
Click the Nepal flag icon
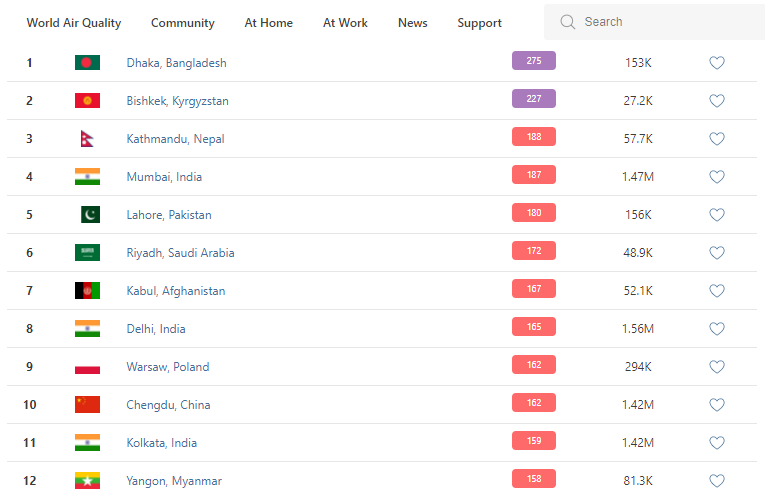pos(87,139)
